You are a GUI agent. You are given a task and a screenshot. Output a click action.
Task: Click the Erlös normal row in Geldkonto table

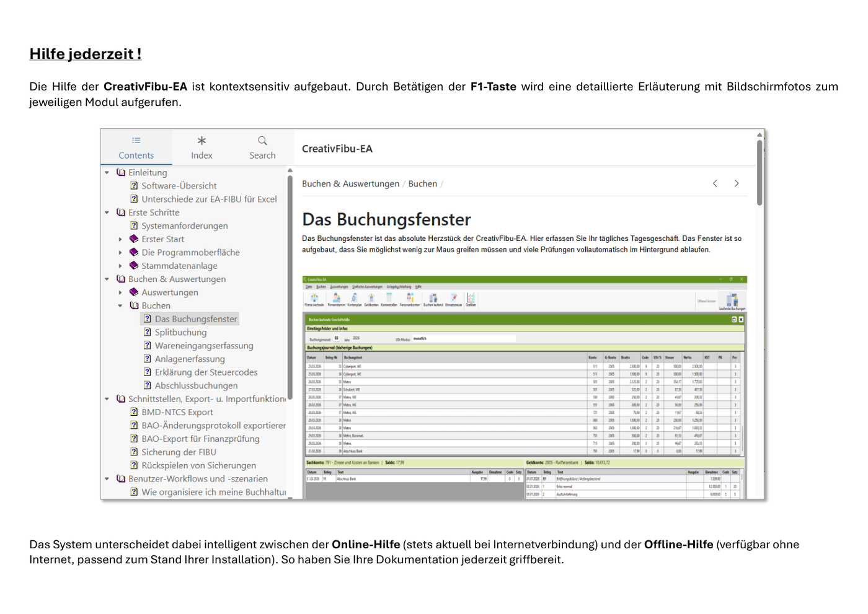point(632,486)
